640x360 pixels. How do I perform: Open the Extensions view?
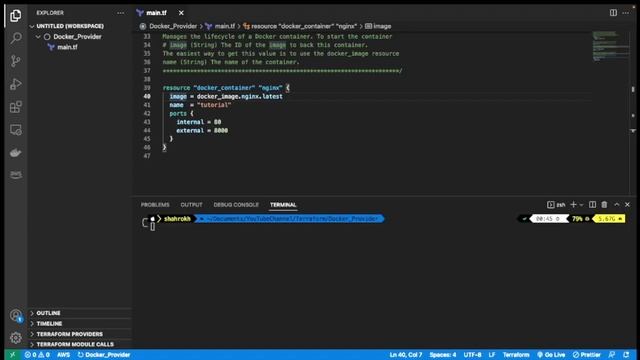(16, 107)
